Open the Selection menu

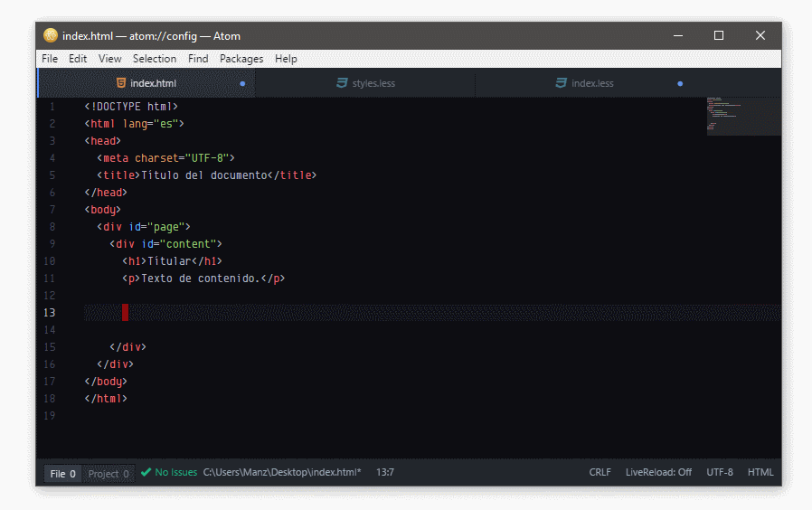(x=155, y=59)
